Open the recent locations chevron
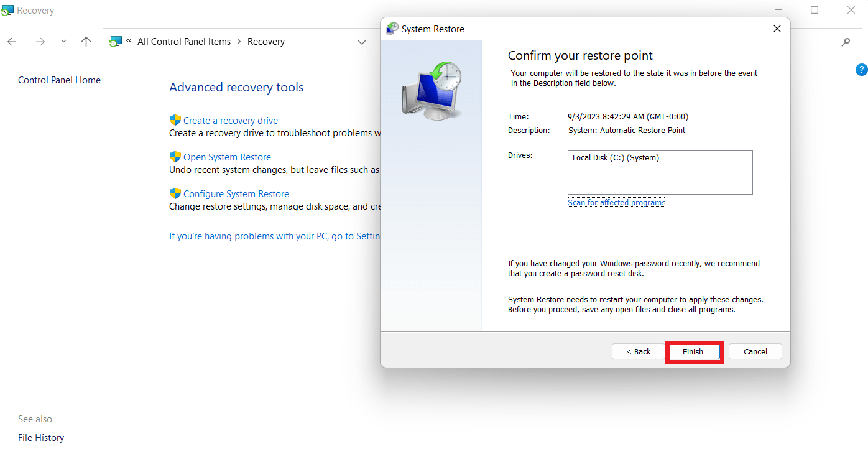Image resolution: width=868 pixels, height=454 pixels. click(x=63, y=42)
